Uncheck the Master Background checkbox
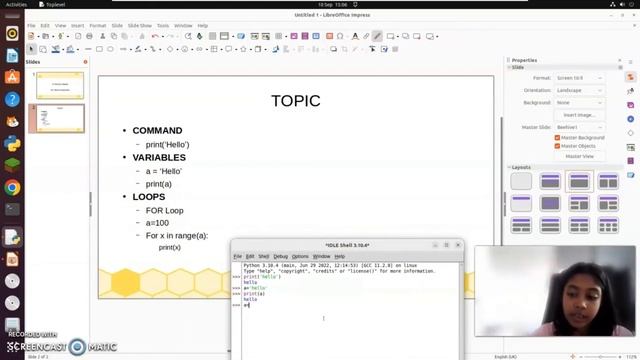 (x=557, y=138)
